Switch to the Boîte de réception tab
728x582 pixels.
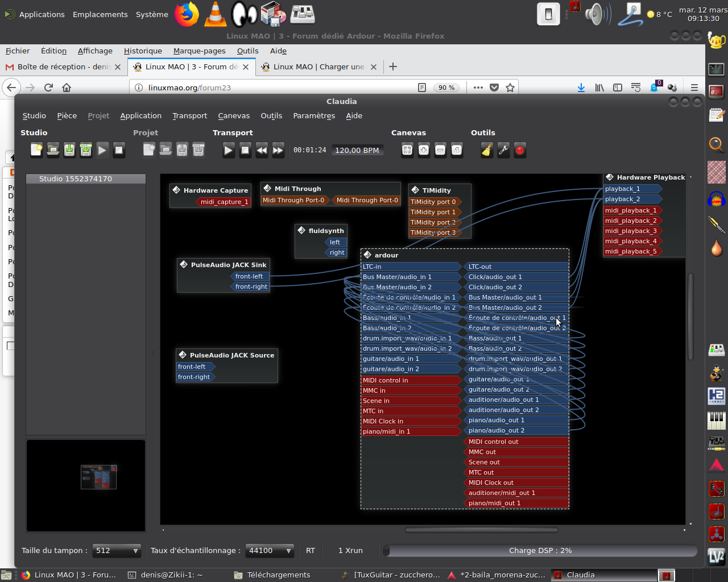[63, 66]
